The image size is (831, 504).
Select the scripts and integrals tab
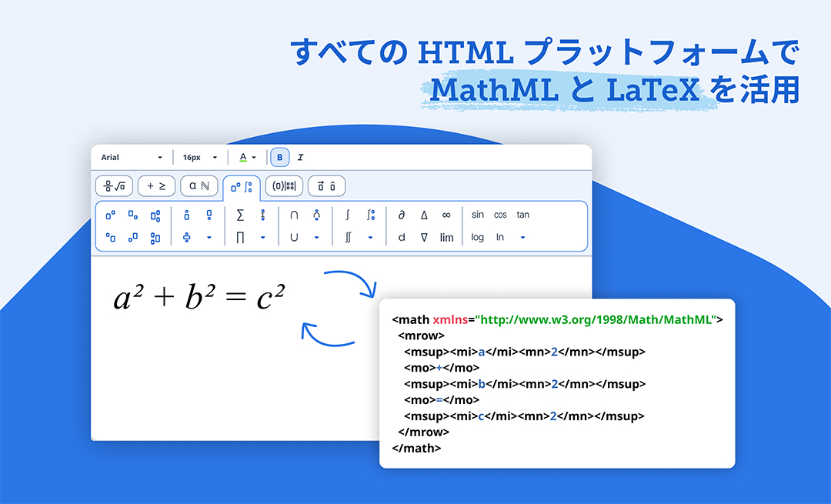coord(242,188)
